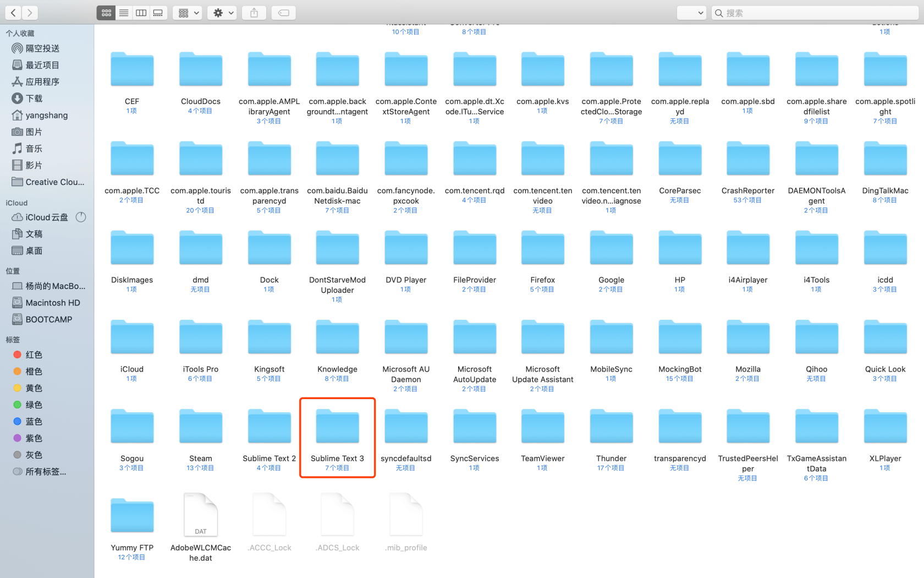Open 桌面 in sidebar
This screenshot has height=578, width=924.
(34, 251)
